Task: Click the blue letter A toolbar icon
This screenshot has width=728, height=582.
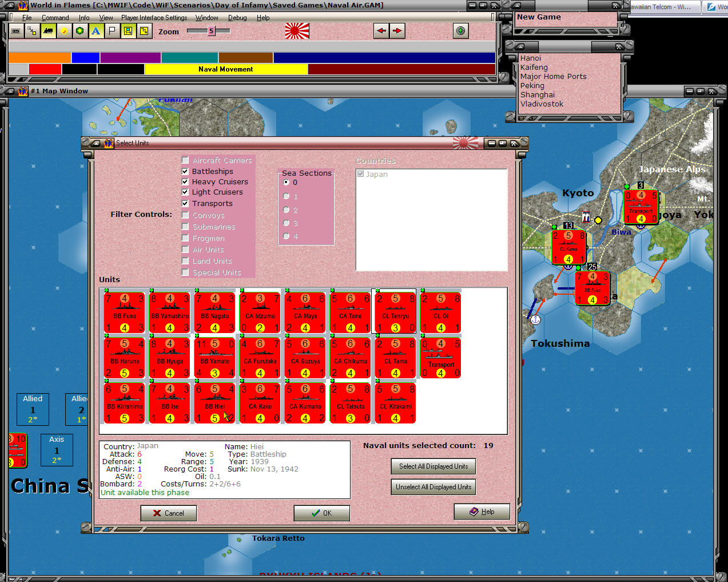Action: click(x=96, y=31)
